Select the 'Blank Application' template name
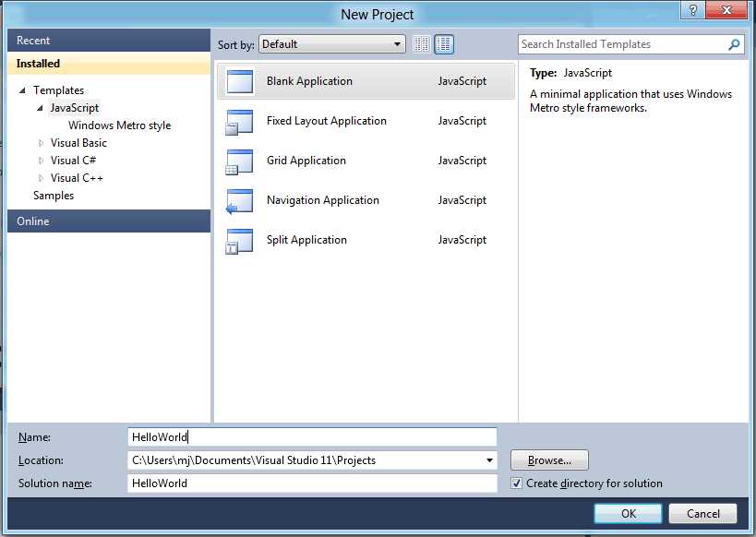 click(x=309, y=81)
